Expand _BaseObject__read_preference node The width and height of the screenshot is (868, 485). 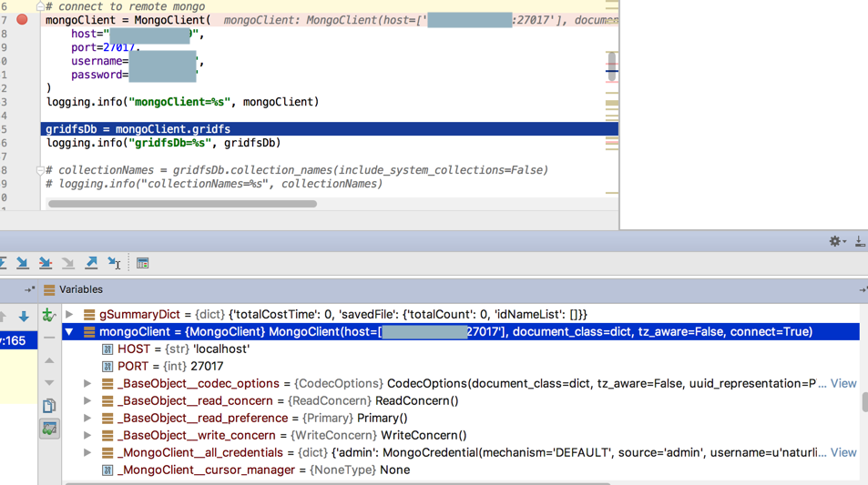pos(87,418)
